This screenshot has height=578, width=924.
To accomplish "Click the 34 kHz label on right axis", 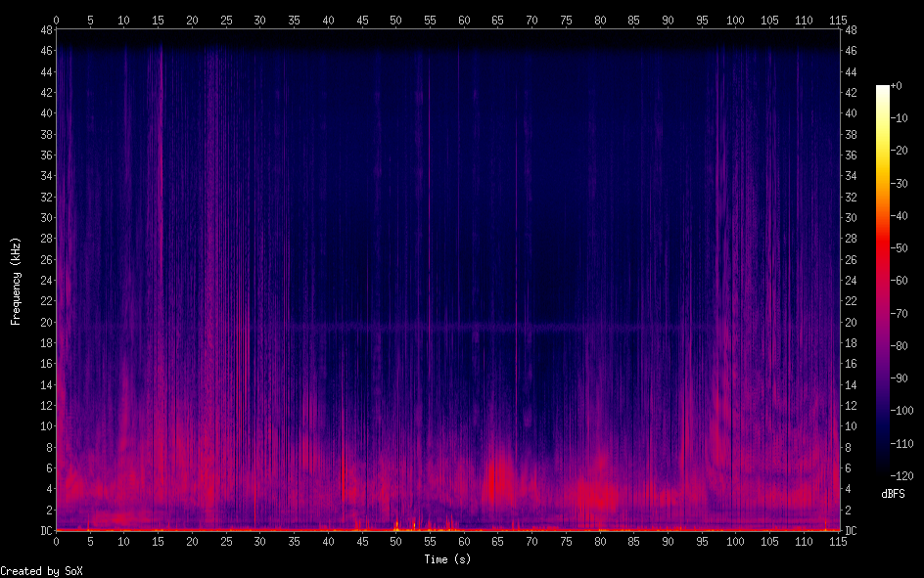I will click(851, 176).
